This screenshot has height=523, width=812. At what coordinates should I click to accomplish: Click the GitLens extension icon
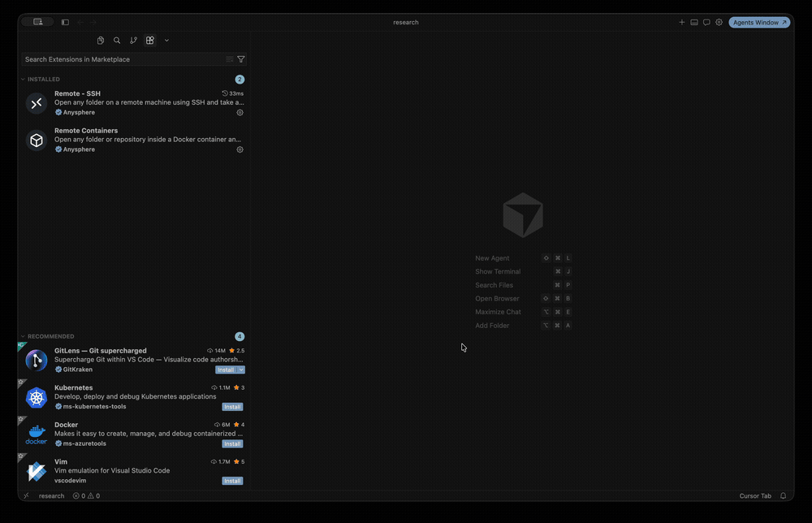pyautogui.click(x=37, y=361)
